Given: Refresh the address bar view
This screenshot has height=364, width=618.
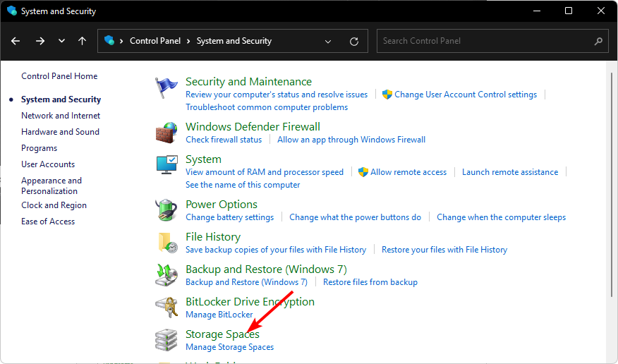Looking at the screenshot, I should pyautogui.click(x=354, y=41).
